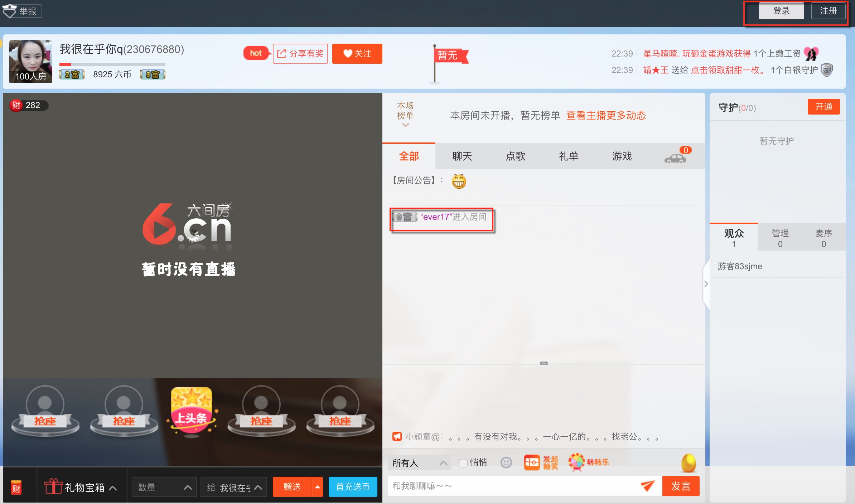
Task: Click the 3富 next level badge
Action: [x=153, y=74]
